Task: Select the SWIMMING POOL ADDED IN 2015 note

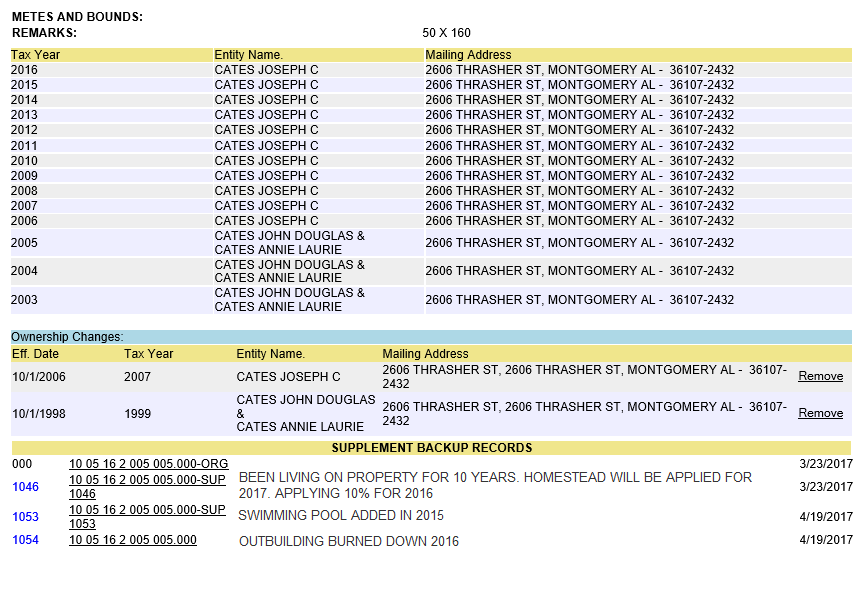Action: [340, 516]
